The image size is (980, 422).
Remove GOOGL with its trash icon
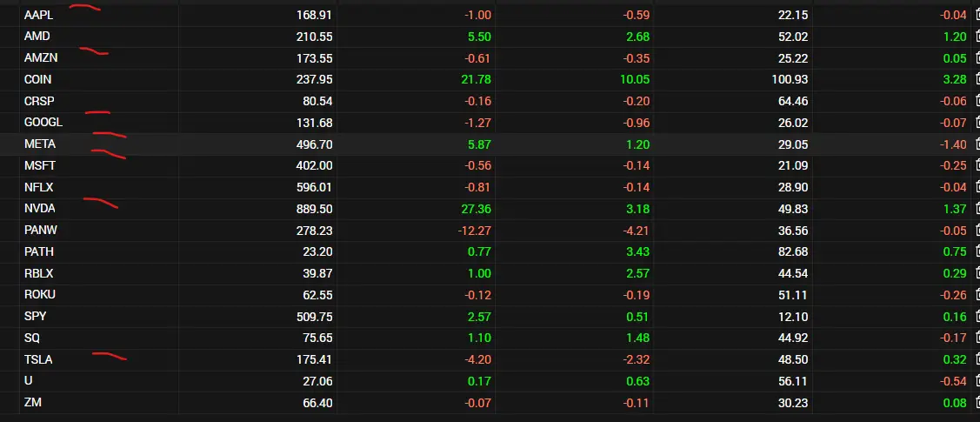(977, 122)
